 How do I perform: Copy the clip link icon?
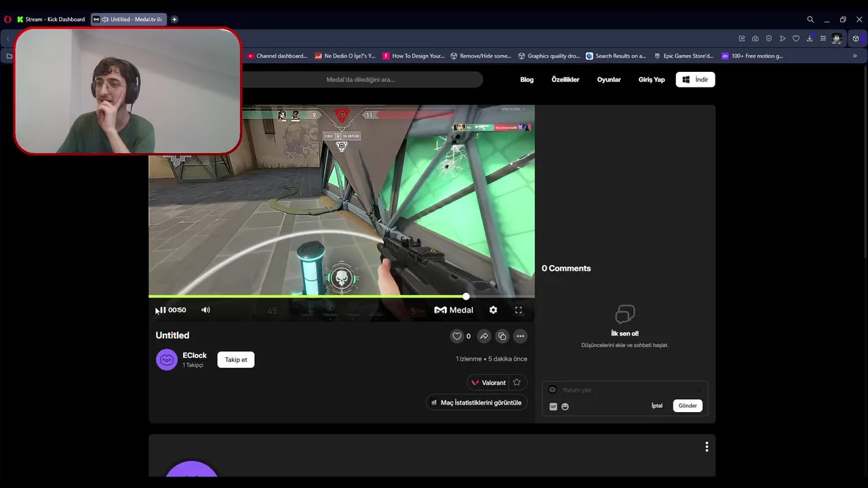click(502, 336)
